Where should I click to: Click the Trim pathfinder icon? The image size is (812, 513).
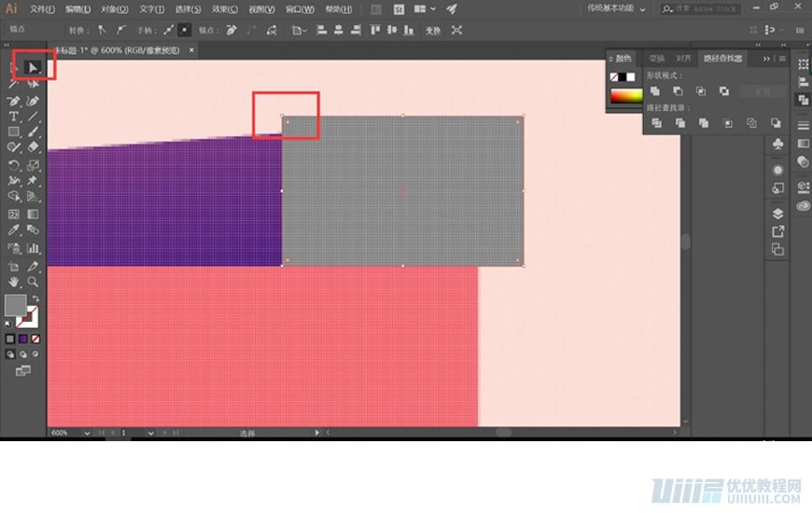(680, 123)
